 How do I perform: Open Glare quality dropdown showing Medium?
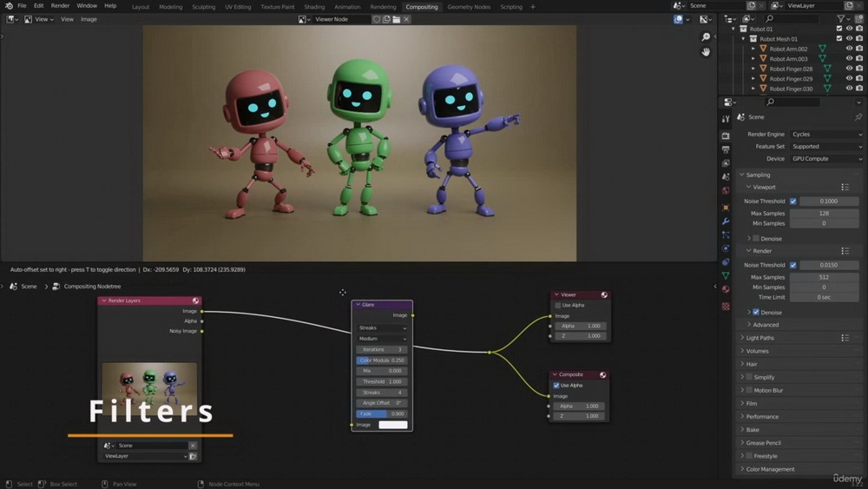click(x=382, y=339)
